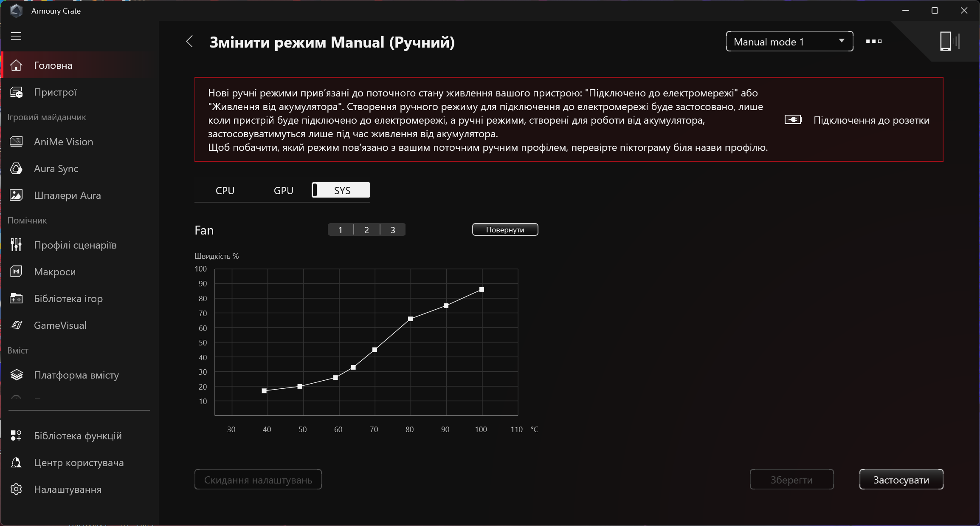Open the GameVisual section
The height and width of the screenshot is (526, 980).
(60, 325)
